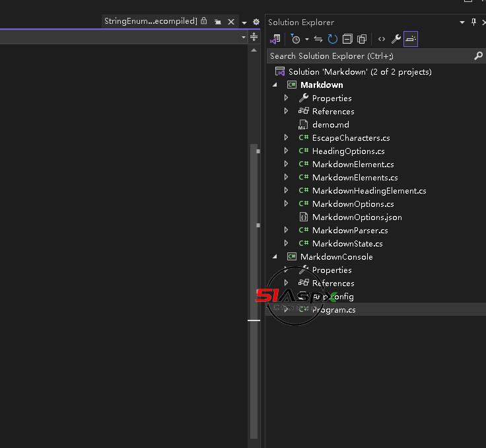The height and width of the screenshot is (448, 486).
Task: Select the MarkdownElements.cs file name
Action: (x=355, y=178)
